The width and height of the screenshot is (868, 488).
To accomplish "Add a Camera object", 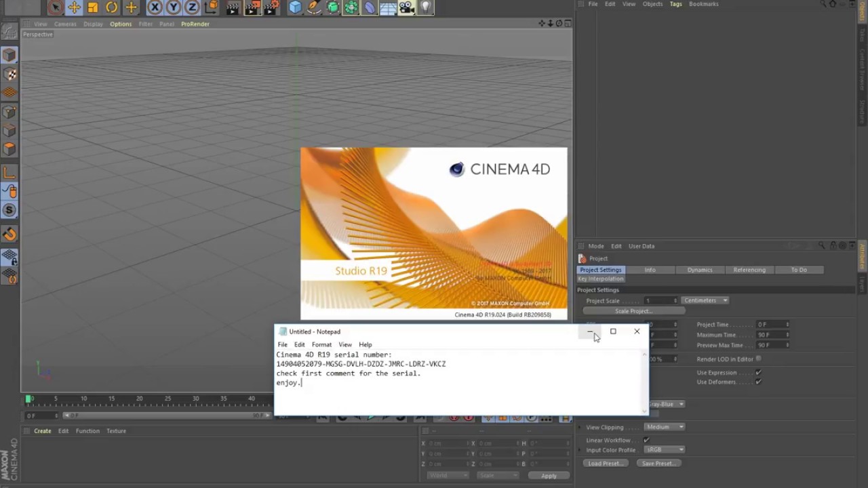I will 407,7.
